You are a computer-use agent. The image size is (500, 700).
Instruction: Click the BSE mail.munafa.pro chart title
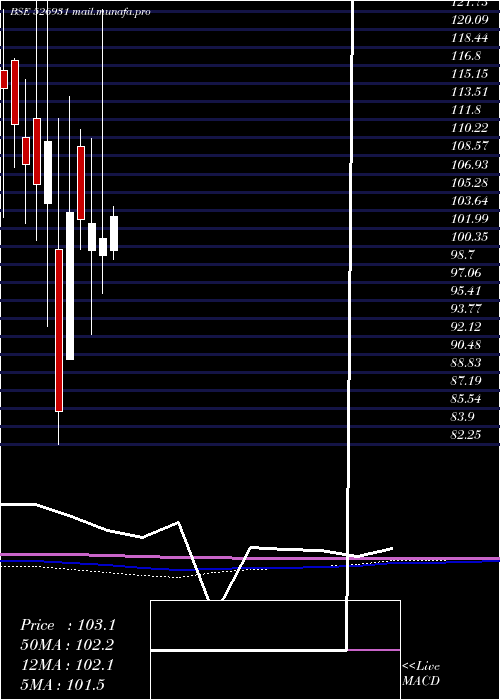80,12
